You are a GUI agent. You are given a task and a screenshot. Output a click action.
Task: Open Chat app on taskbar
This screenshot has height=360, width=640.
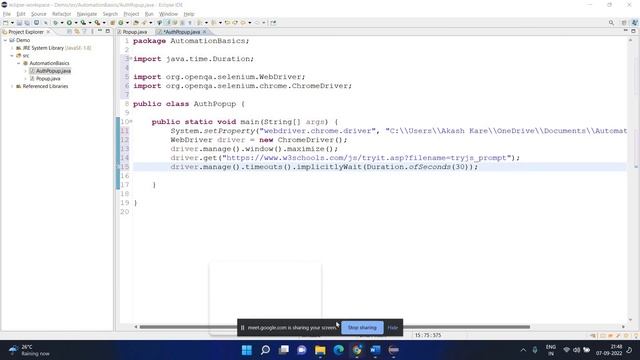click(302, 350)
